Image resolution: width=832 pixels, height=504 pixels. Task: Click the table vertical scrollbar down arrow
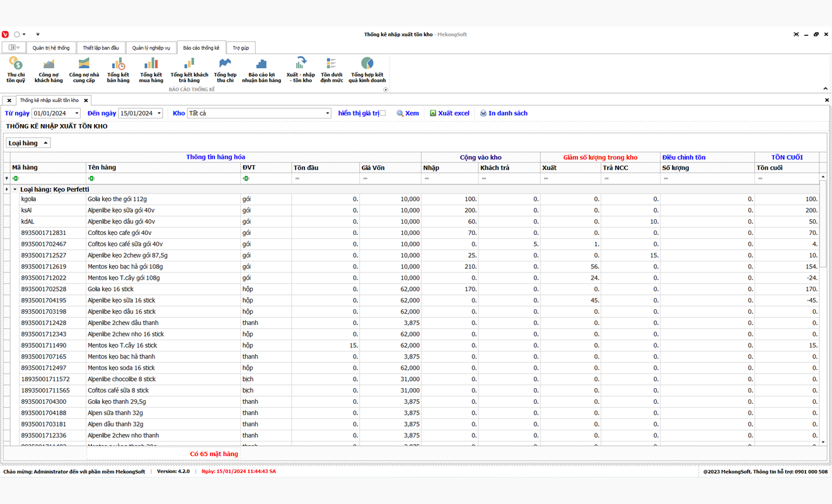823,442
